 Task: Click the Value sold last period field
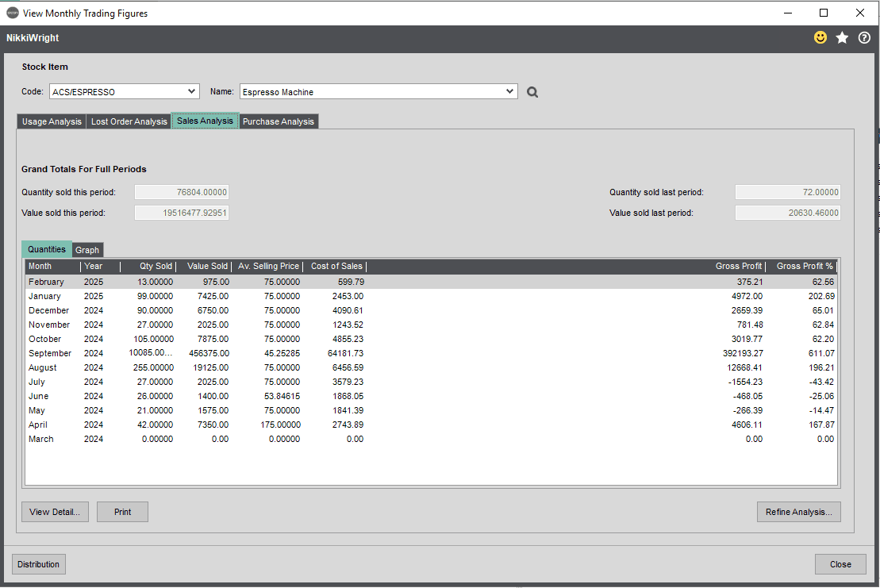788,213
